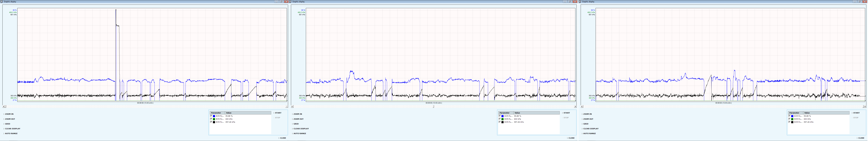The image size is (868, 141).
Task: Uncheck the green ECM-Fu parameter in middle window
Action: 500,119
